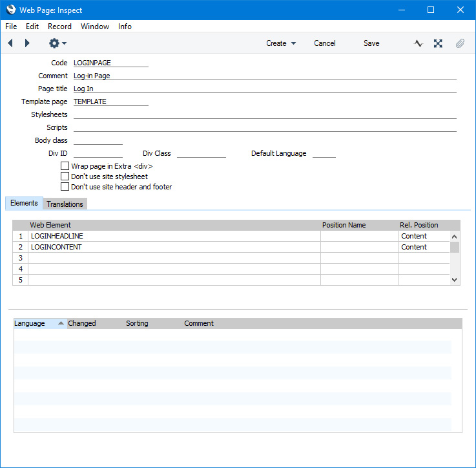Minimize the Web Page window
Screen dimensions: 476x468
(x=402, y=10)
